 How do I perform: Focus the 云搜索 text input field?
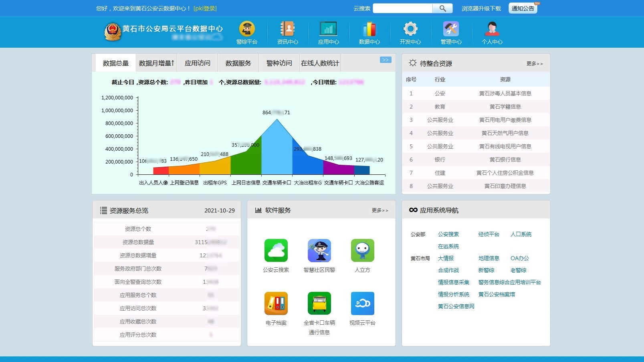(402, 8)
